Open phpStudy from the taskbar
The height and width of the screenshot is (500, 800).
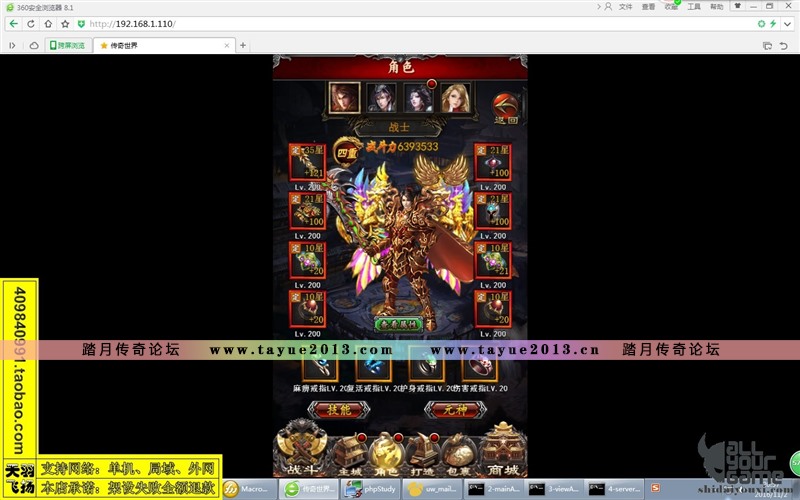pos(366,489)
